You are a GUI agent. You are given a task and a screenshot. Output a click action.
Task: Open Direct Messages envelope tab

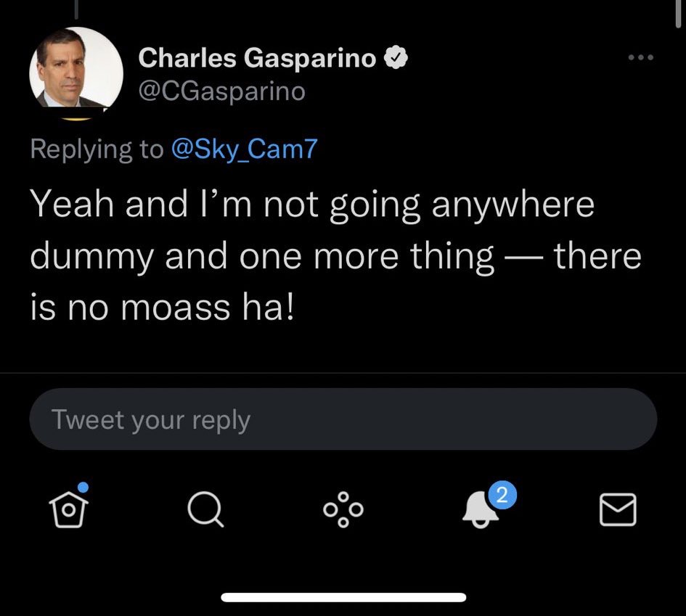pos(618,509)
